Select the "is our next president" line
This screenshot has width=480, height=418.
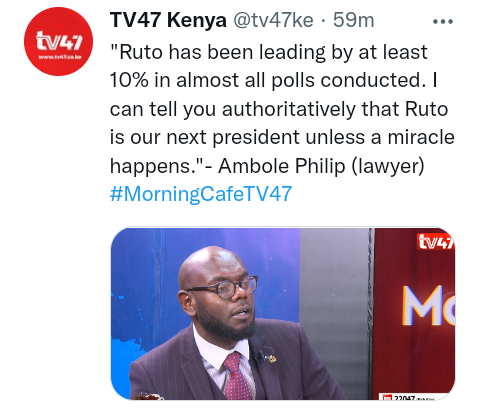[282, 137]
